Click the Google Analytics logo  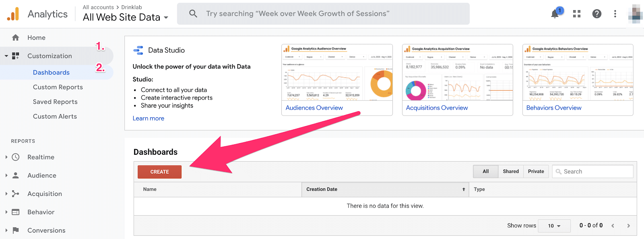pos(13,14)
